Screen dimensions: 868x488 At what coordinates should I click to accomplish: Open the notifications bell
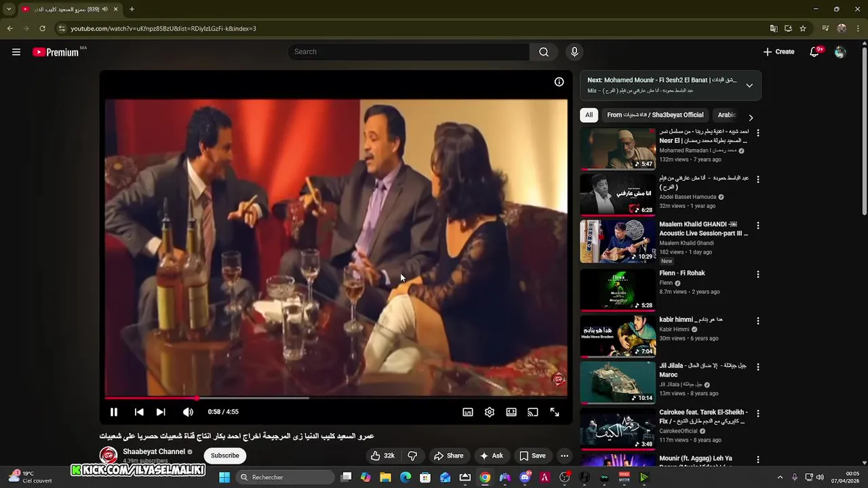(x=814, y=52)
